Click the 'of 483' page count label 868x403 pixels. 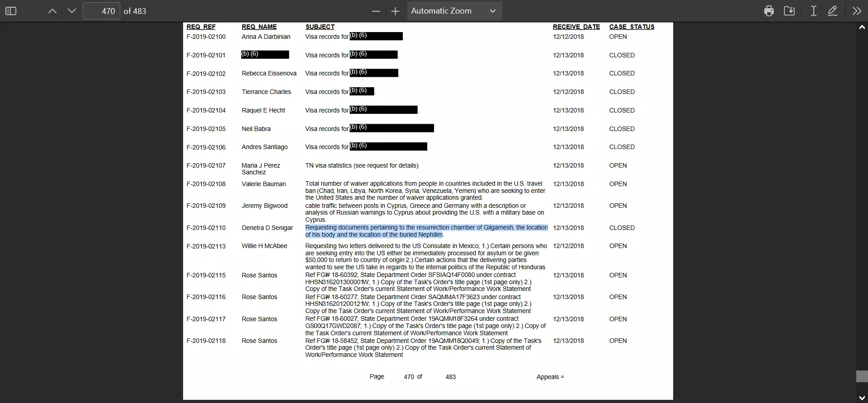pyautogui.click(x=135, y=11)
